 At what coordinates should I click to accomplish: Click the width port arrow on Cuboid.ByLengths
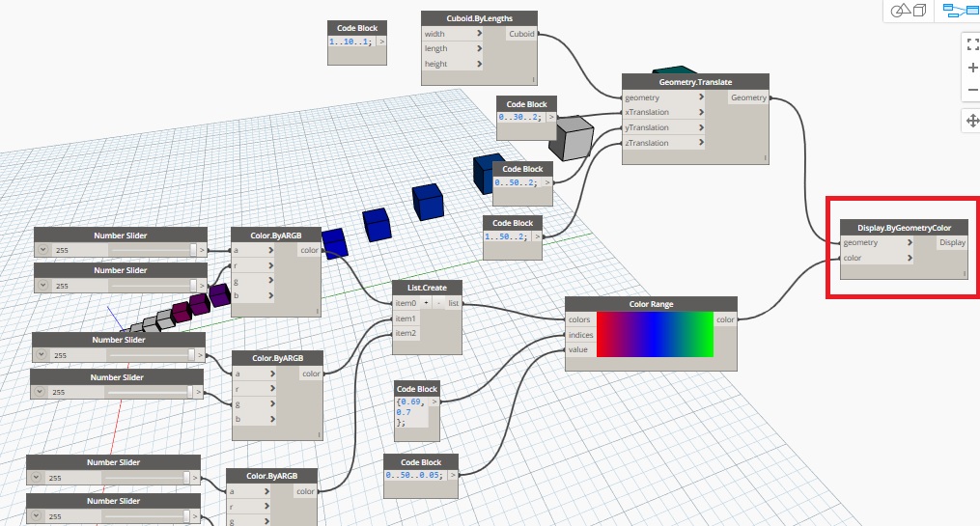[479, 34]
